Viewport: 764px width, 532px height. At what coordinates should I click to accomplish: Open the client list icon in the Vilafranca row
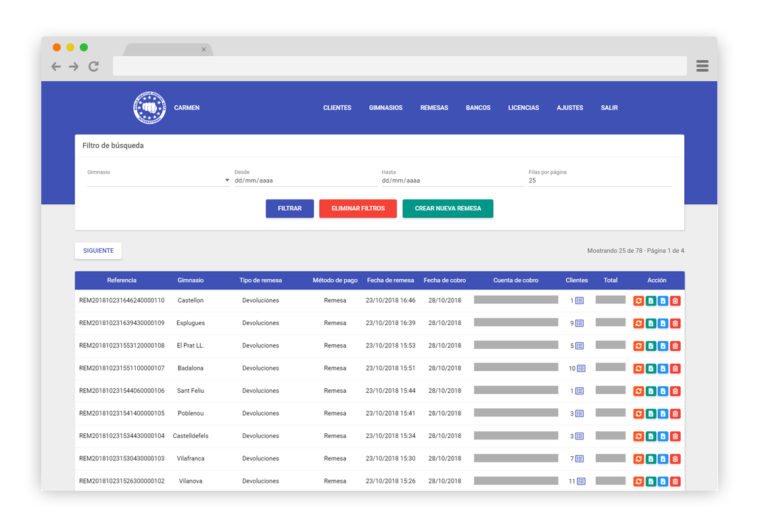coord(579,458)
